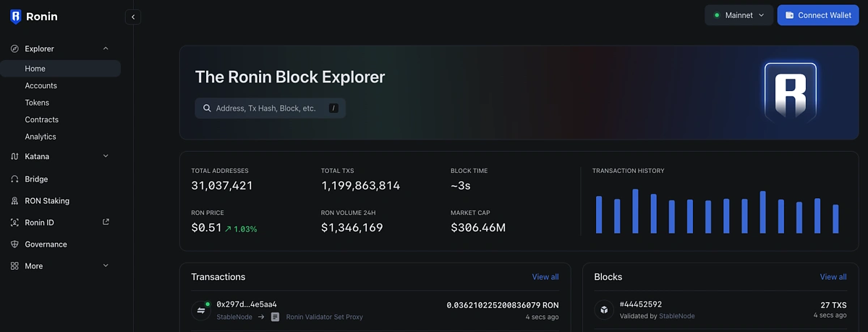Click the total txs value 1,199,863,814
This screenshot has width=868, height=332.
pyautogui.click(x=360, y=186)
